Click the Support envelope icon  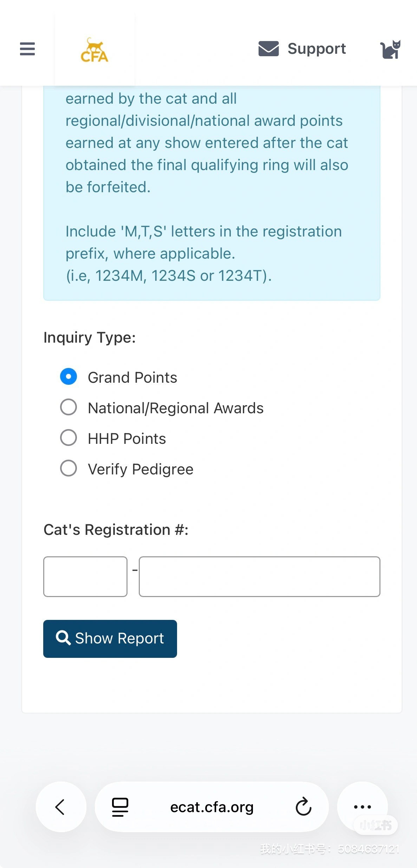click(268, 48)
